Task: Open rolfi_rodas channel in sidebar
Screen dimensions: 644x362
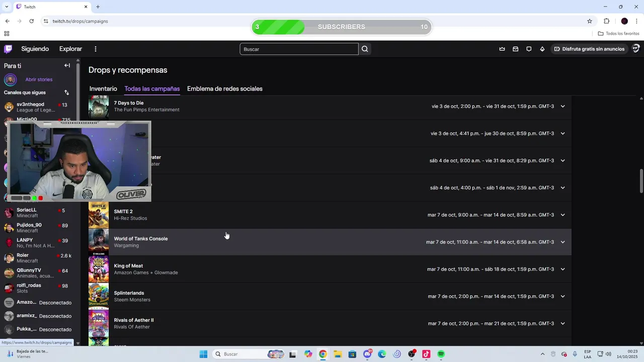Action: (39, 288)
